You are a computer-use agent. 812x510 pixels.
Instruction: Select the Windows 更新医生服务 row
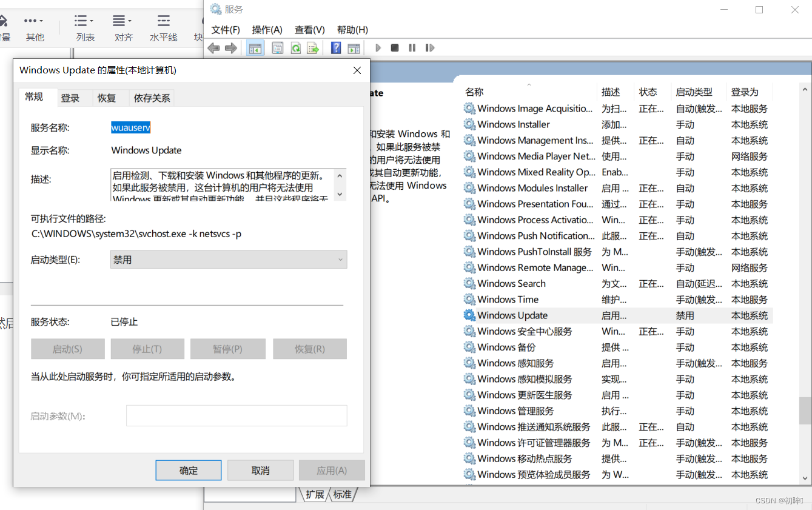[617, 395]
